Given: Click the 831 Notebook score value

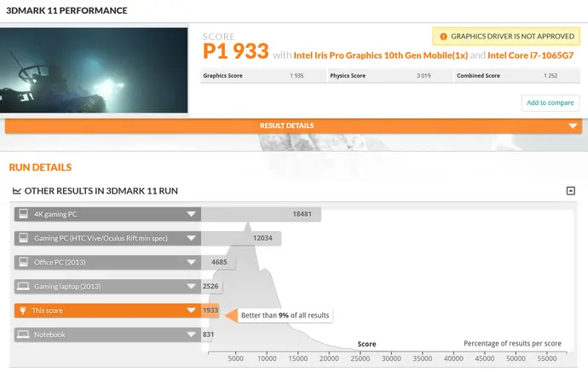Looking at the screenshot, I should [x=208, y=334].
